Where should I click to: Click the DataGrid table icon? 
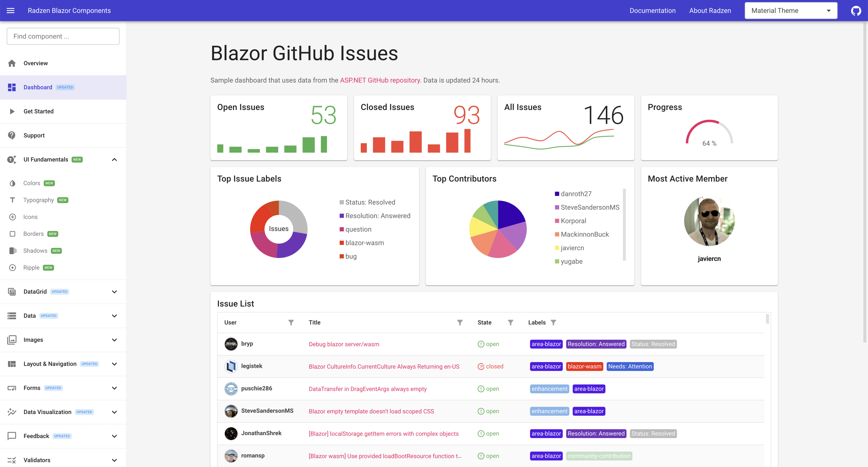tap(12, 292)
